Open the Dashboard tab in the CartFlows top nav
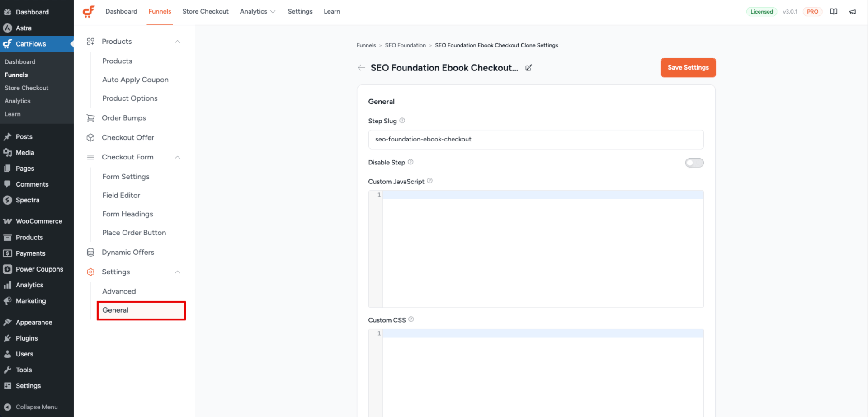The height and width of the screenshot is (417, 868). click(121, 11)
